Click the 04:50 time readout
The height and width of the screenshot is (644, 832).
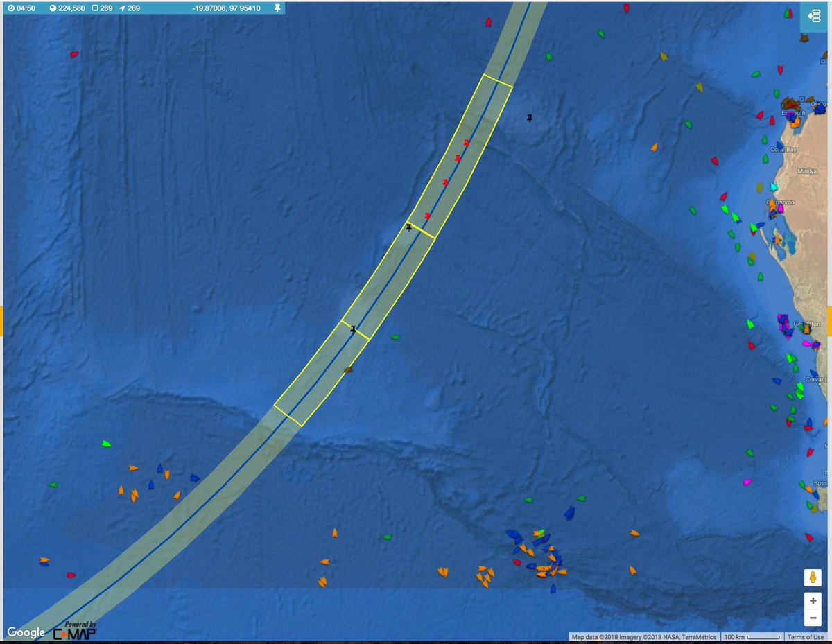[x=26, y=8]
